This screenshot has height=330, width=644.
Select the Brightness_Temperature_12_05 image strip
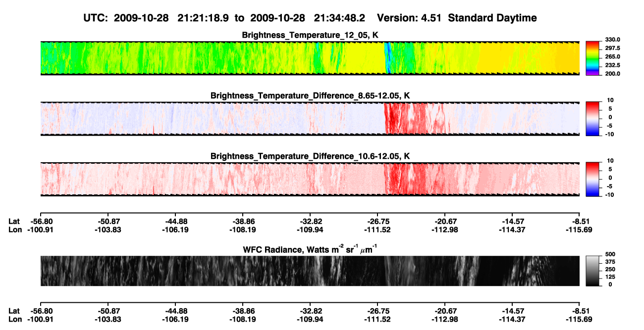(310, 58)
